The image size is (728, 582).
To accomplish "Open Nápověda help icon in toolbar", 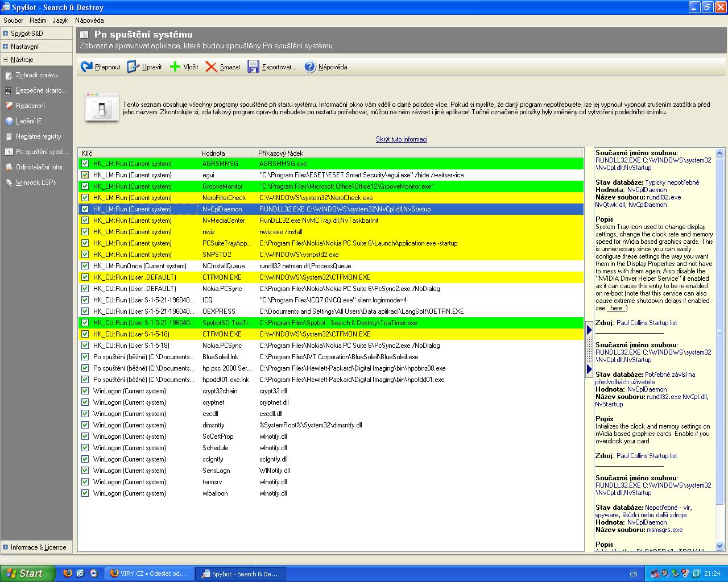I will [x=310, y=67].
